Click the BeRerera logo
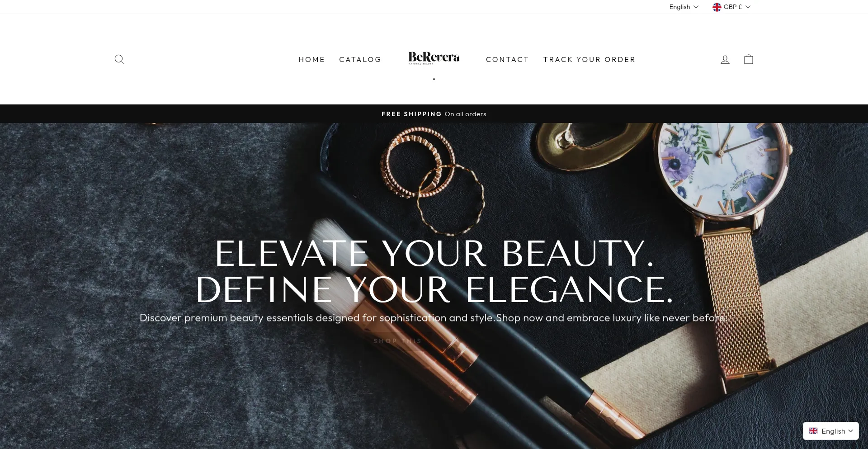This screenshot has width=868, height=449. tap(434, 58)
